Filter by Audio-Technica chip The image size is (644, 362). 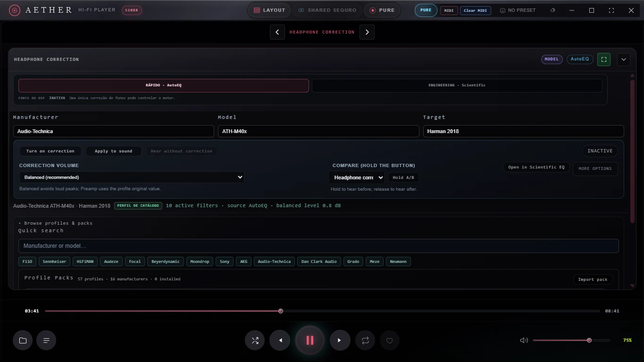(x=275, y=261)
